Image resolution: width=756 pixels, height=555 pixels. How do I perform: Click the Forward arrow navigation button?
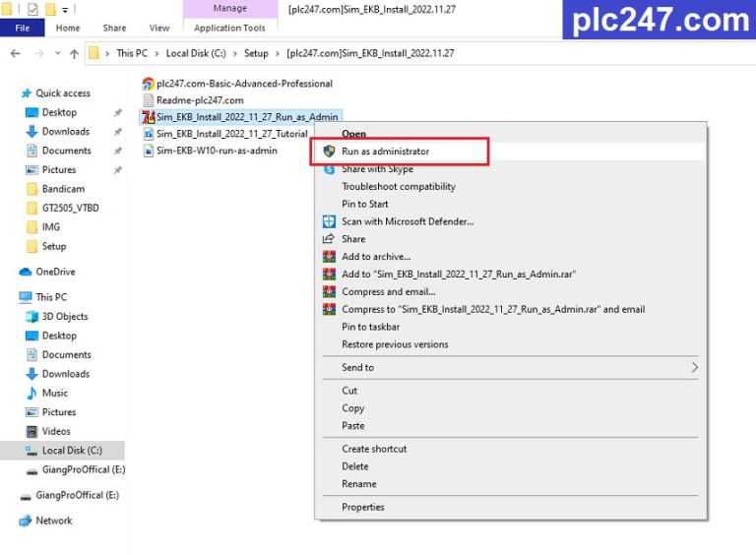pyautogui.click(x=38, y=53)
